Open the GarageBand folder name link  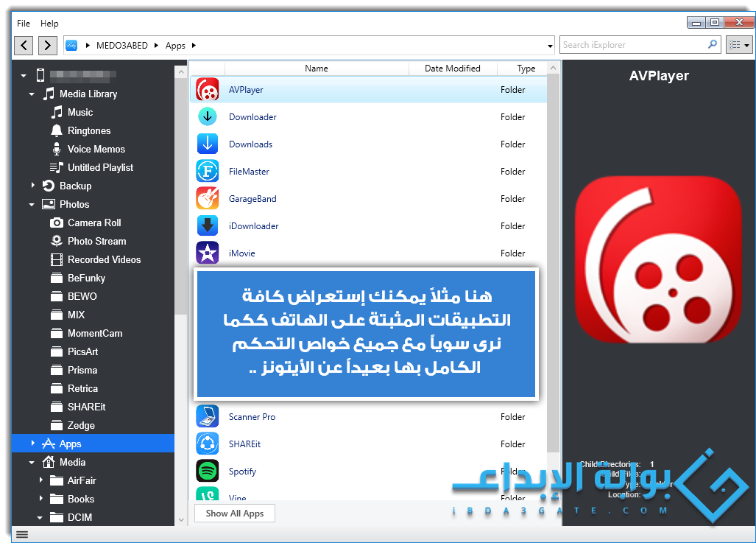click(x=252, y=199)
